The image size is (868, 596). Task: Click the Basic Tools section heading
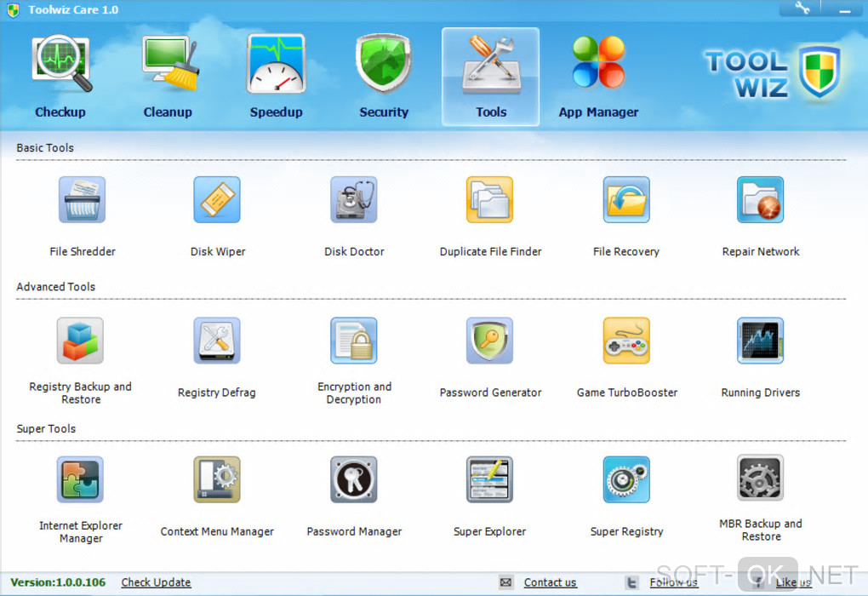click(45, 148)
